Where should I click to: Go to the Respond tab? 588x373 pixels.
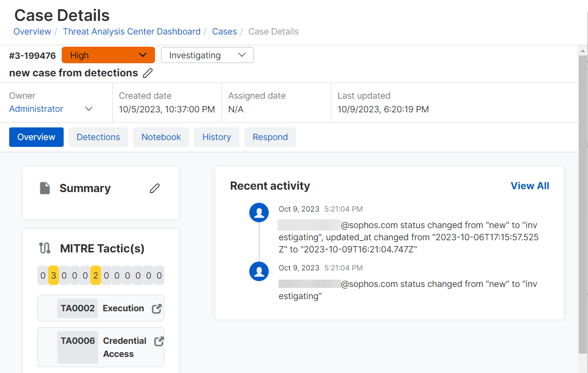click(270, 137)
